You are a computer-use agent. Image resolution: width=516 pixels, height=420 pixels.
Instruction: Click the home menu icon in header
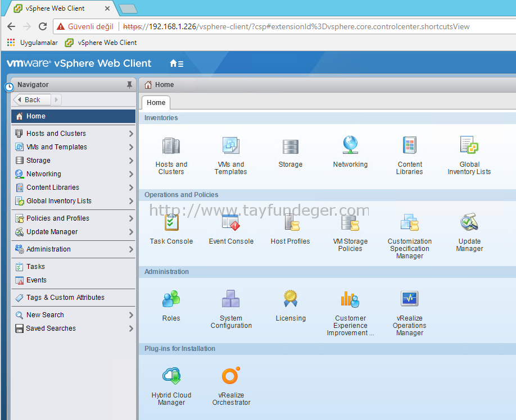coord(176,63)
